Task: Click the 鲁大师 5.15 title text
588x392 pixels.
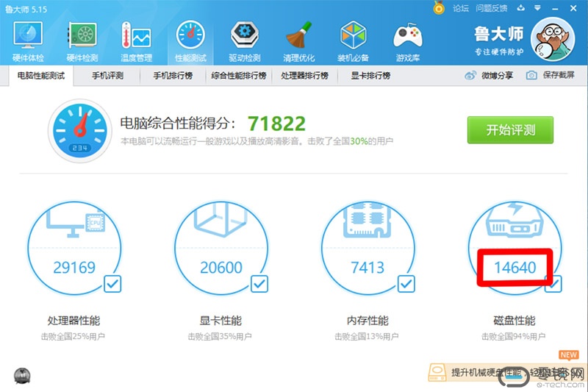Action: coord(26,10)
